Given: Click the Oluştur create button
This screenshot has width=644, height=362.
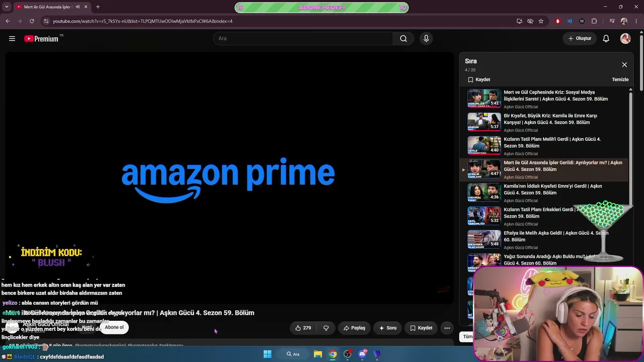Looking at the screenshot, I should [x=580, y=39].
